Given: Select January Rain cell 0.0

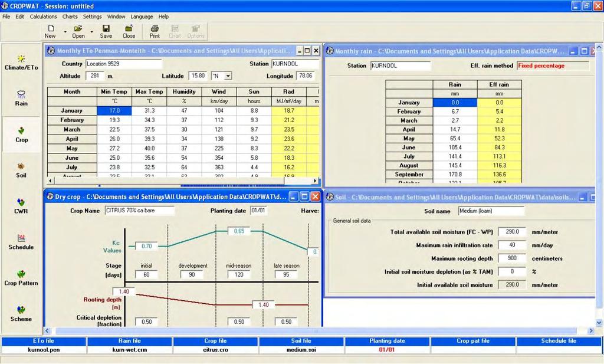Looking at the screenshot, I should pyautogui.click(x=455, y=103).
